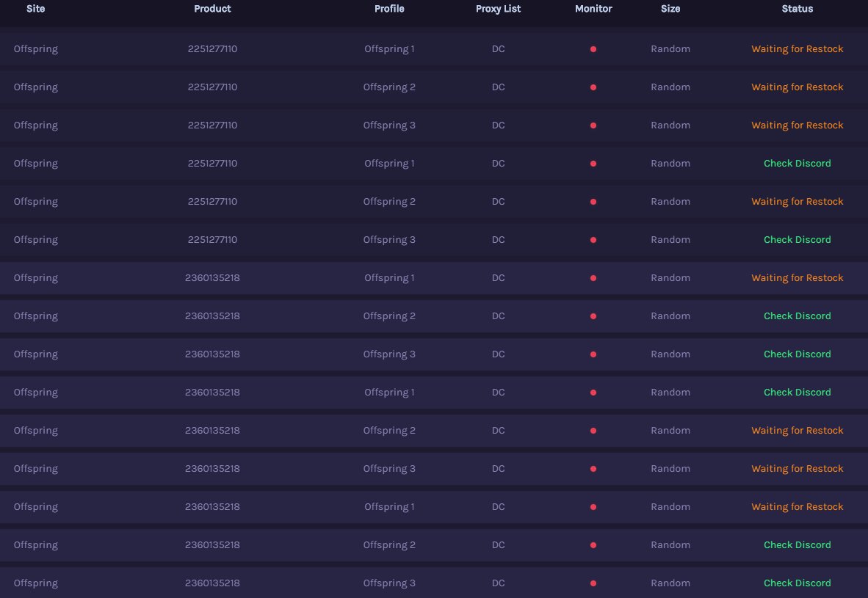The width and height of the screenshot is (868, 598).
Task: Click Random size in 2251277110 Offspring 1 Check Discord row
Action: (670, 163)
